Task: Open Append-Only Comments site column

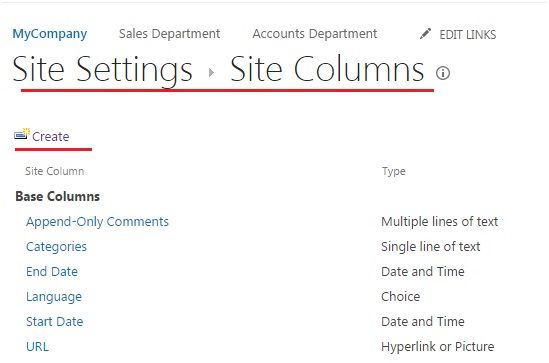Action: click(97, 222)
